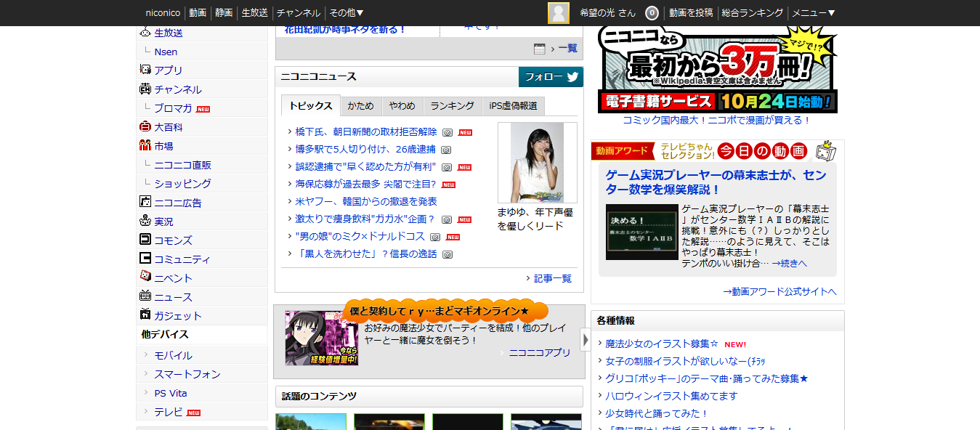Open the ニコニコ直販 sidebar link
Screen dimensions: 980x430
[183, 165]
